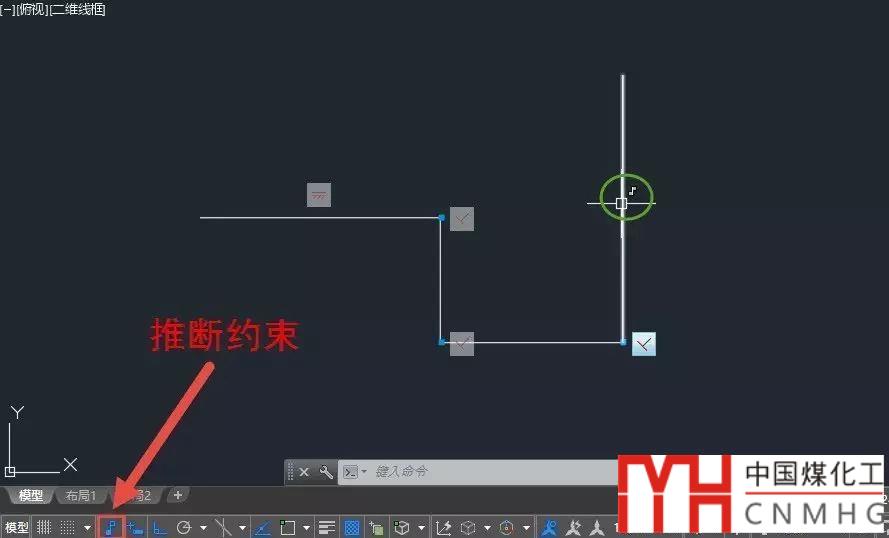Click Annotation Scale icon
889x538 pixels.
(596, 528)
